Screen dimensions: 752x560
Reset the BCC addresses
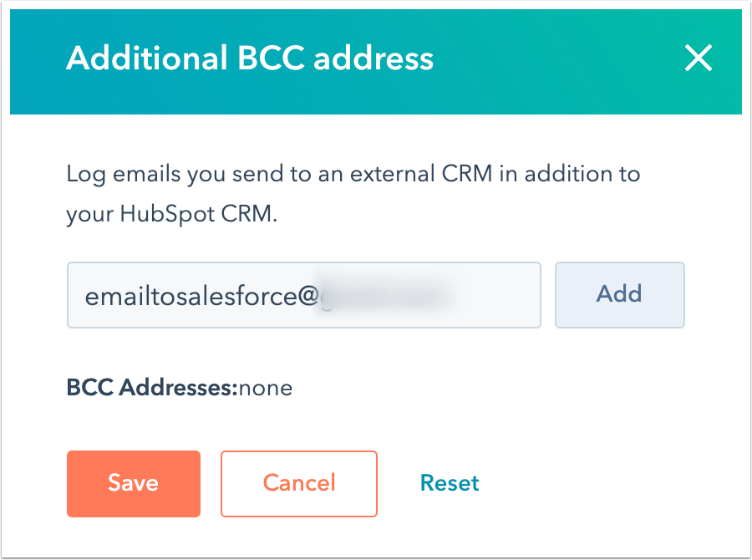[x=450, y=483]
